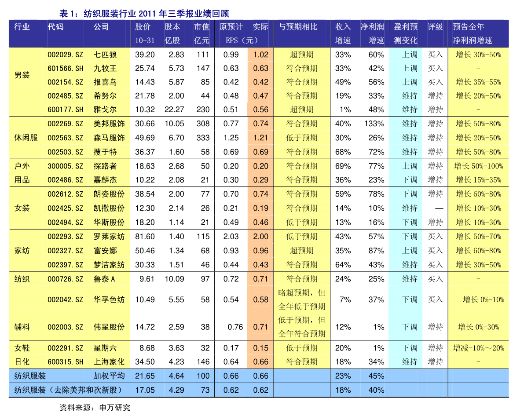
Task: Click the 家纺 category cell
Action: click(22, 251)
